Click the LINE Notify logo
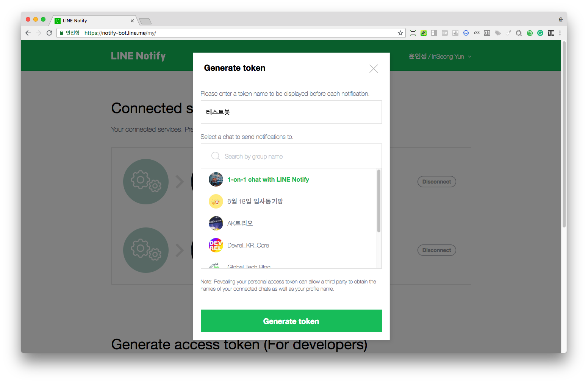 click(x=138, y=56)
